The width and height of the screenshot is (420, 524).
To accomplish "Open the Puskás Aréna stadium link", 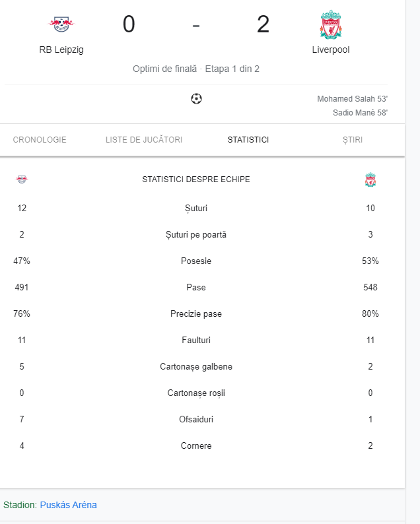I will (68, 505).
